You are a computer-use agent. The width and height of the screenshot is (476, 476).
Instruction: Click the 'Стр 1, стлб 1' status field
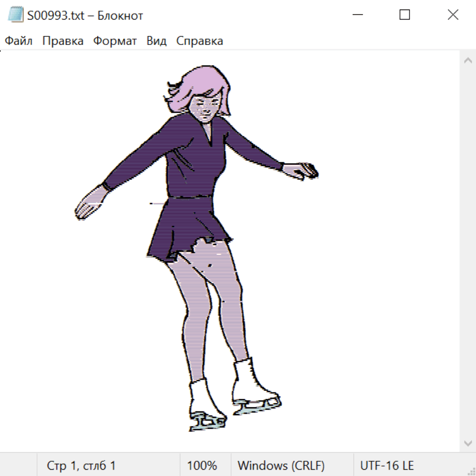[81, 465]
